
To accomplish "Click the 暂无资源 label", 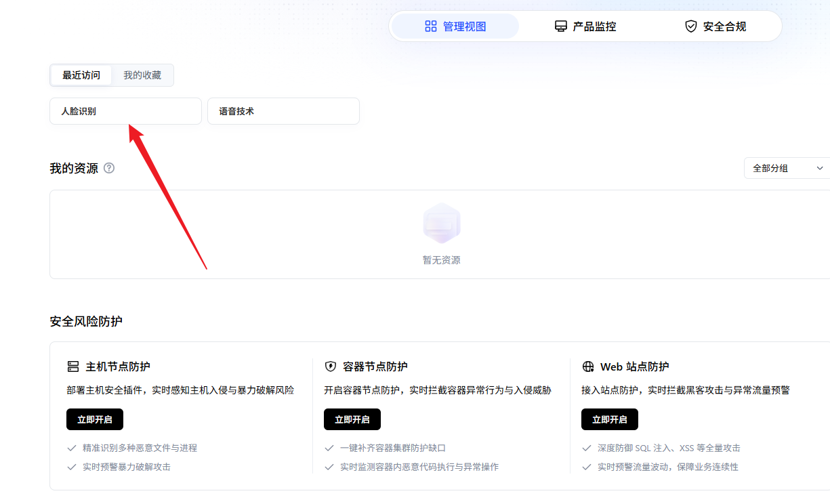I will [x=442, y=260].
